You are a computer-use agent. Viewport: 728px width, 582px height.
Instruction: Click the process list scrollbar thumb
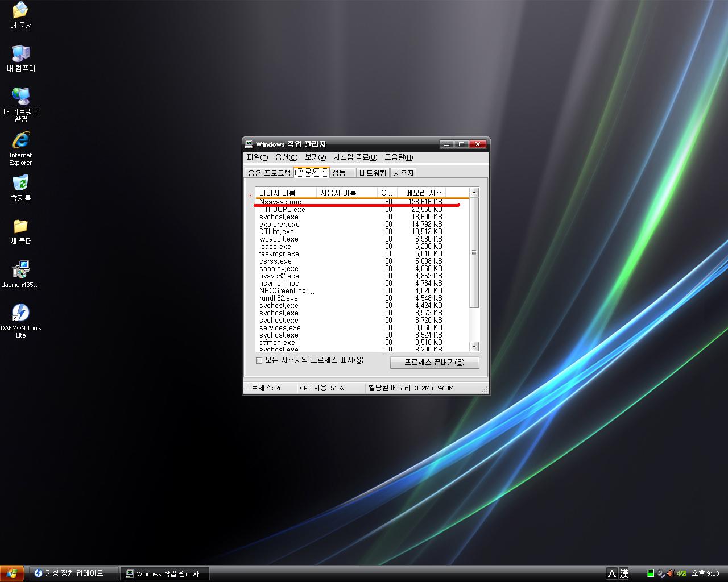474,252
